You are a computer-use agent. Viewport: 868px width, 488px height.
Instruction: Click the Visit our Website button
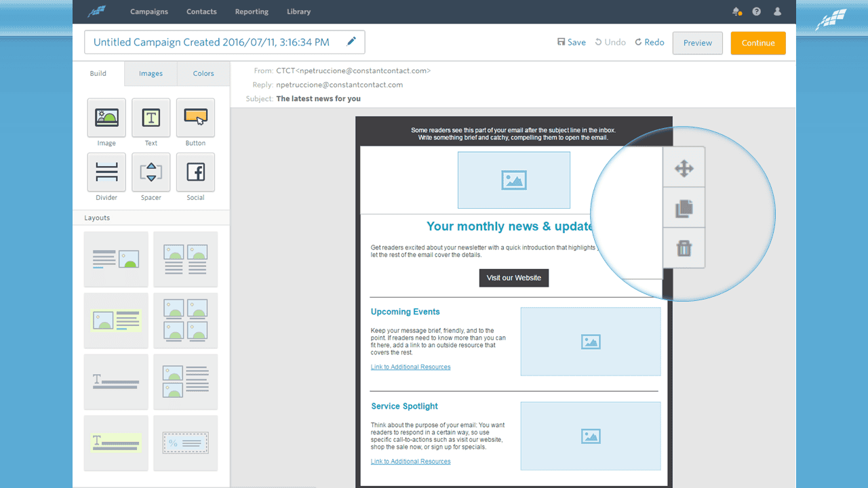(514, 278)
